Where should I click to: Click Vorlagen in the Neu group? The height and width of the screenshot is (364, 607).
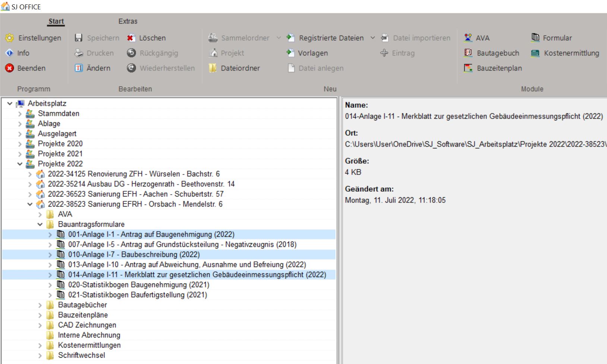(312, 53)
